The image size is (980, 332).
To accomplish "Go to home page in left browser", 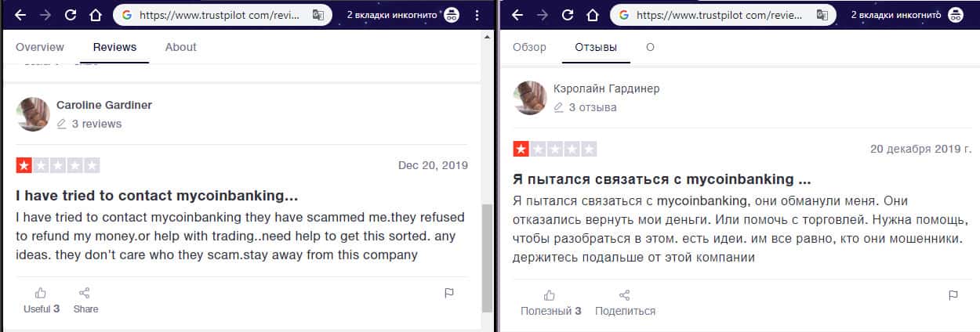I will [95, 15].
